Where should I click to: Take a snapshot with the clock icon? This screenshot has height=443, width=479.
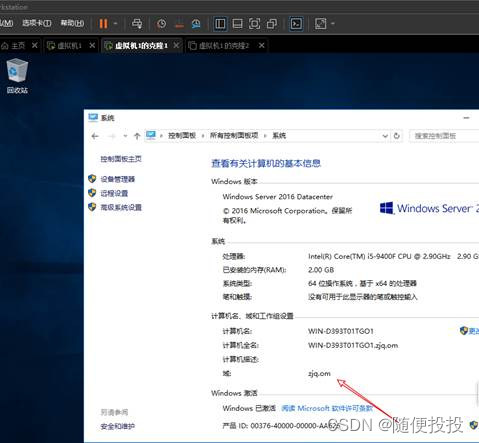[x=161, y=24]
